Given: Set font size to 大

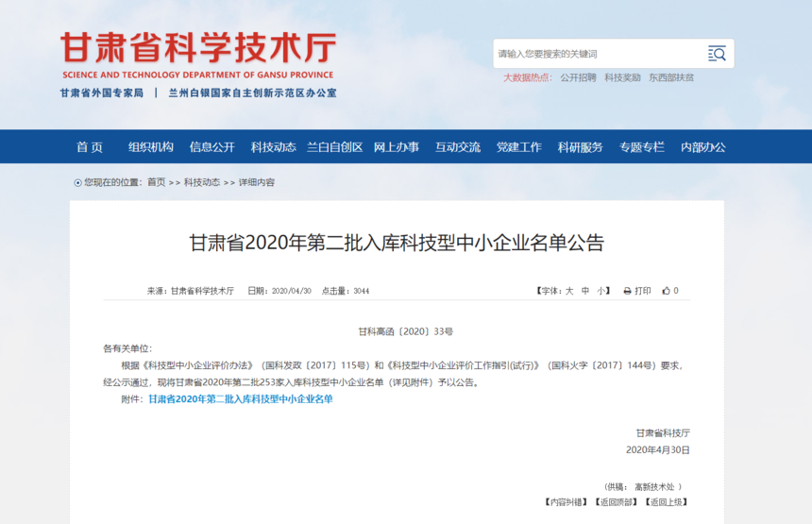Looking at the screenshot, I should (x=569, y=291).
